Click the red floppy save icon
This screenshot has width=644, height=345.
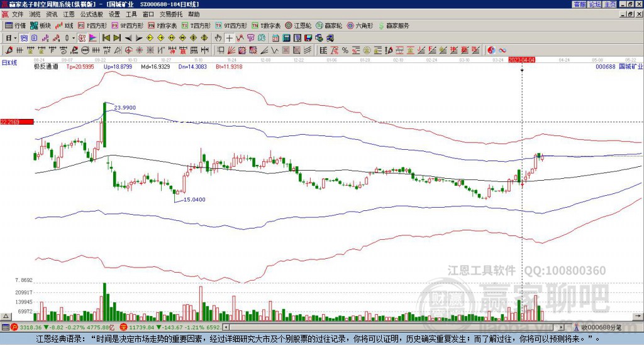[x=308, y=38]
